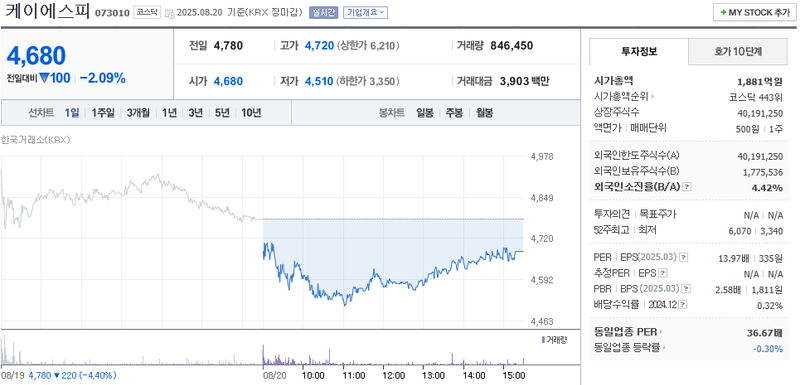This screenshot has width=800, height=385.
Task: Click the 실시간 button
Action: tap(323, 13)
